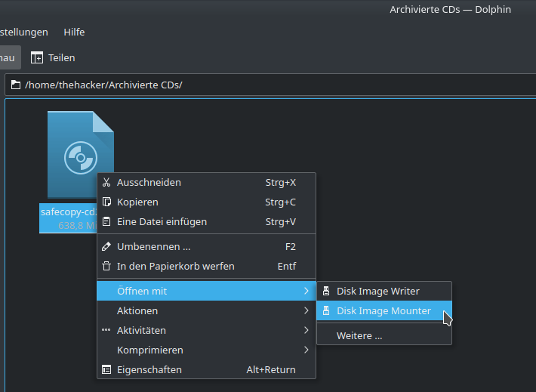This screenshot has width=536, height=392.
Task: Click the folder icon in location bar
Action: tap(16, 85)
